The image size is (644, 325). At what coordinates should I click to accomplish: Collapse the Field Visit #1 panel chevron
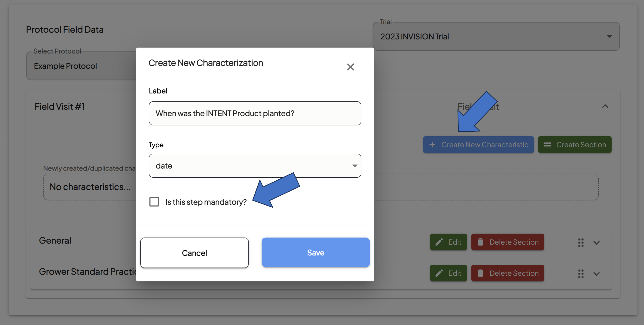[605, 106]
